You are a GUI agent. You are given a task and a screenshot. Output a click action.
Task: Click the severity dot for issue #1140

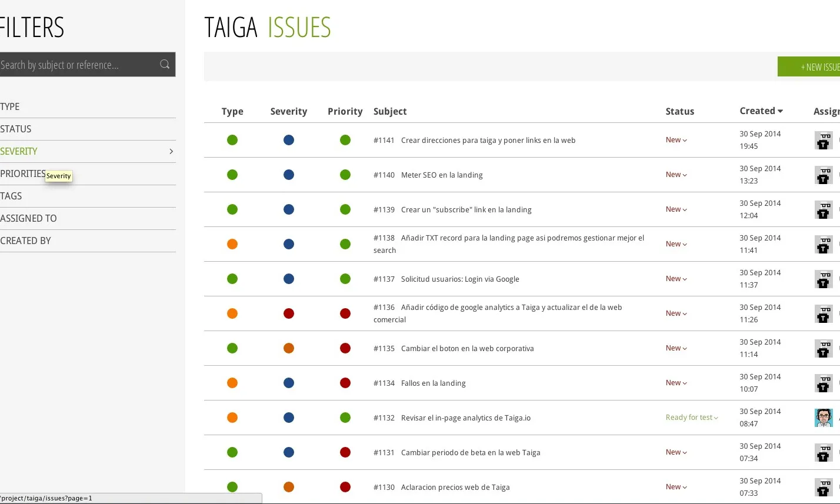click(289, 175)
